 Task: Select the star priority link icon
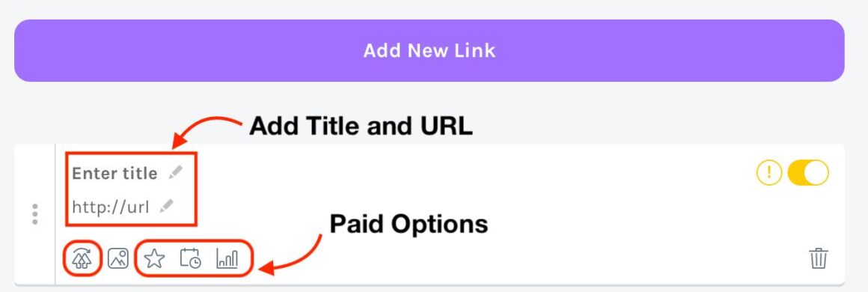(154, 258)
